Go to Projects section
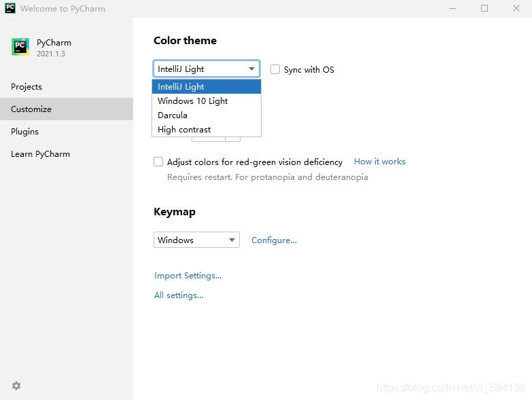The height and width of the screenshot is (400, 532). click(26, 87)
